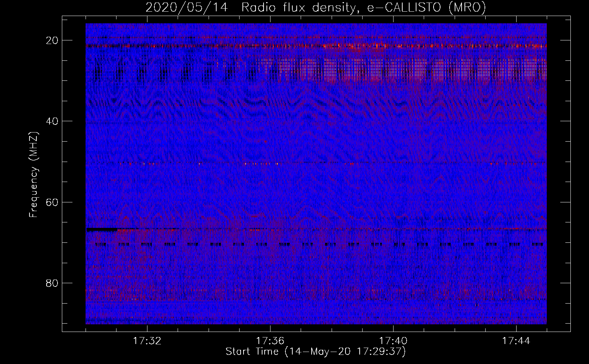Image resolution: width=589 pixels, height=364 pixels.
Task: Click the 60 MHz frequency tick label
Action: pos(52,202)
